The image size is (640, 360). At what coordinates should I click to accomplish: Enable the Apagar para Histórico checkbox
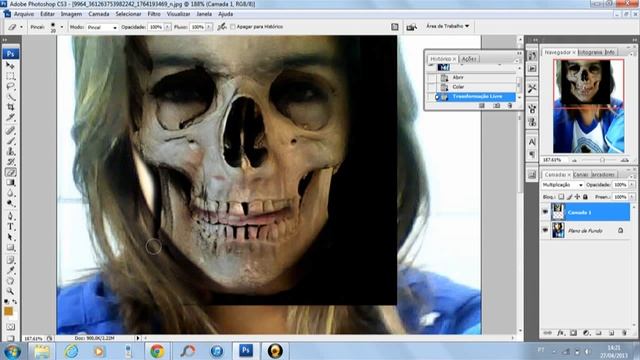point(233,27)
